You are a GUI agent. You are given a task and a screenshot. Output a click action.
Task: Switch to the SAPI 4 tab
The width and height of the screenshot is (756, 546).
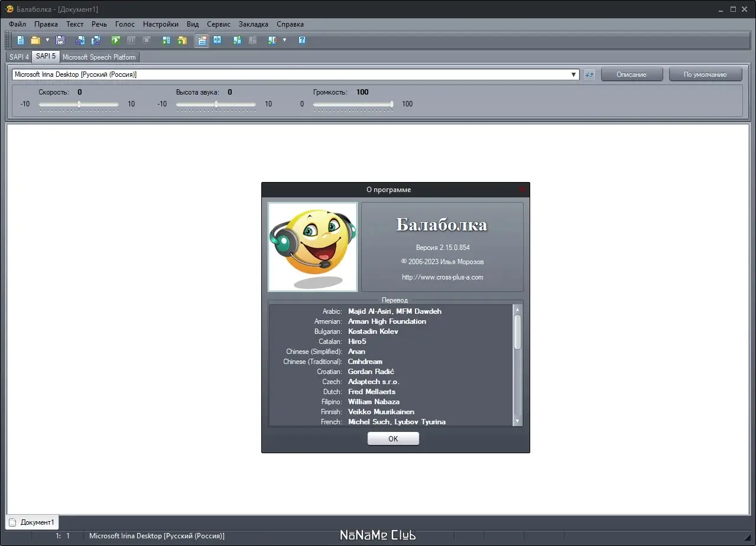tap(20, 57)
